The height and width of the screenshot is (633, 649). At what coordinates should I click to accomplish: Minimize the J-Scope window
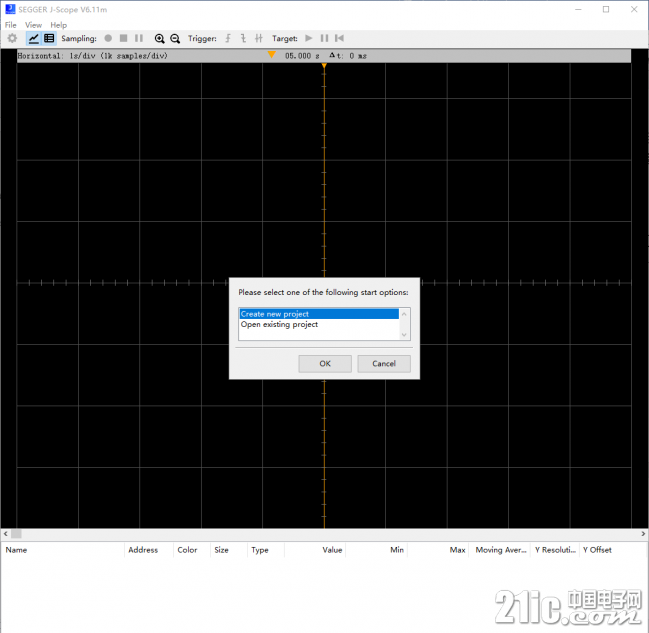[578, 9]
